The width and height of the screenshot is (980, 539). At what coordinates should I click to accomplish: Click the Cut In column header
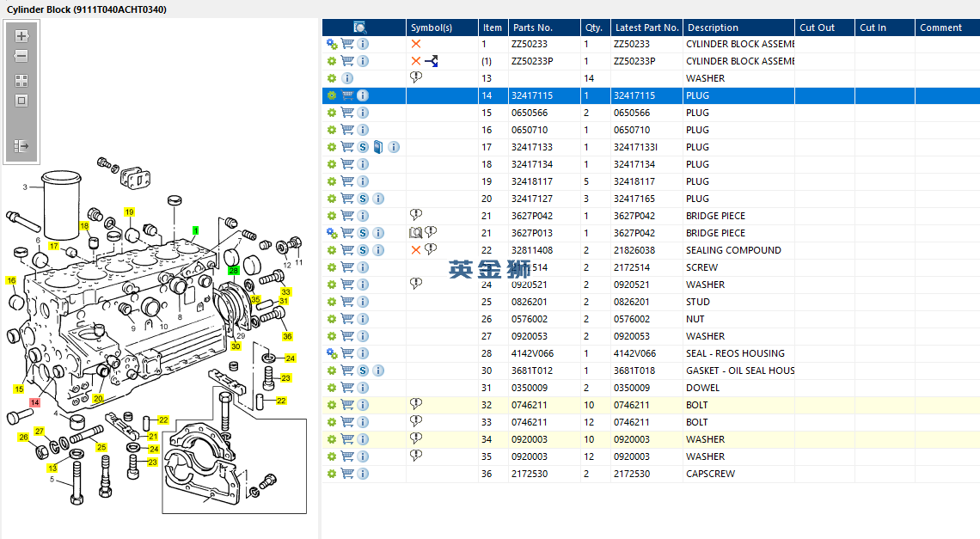pyautogui.click(x=885, y=28)
